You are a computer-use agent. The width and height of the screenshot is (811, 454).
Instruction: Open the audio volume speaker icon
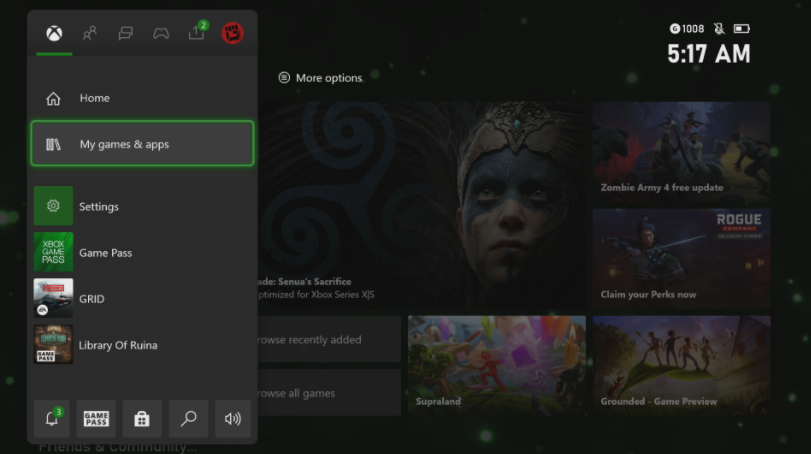pyautogui.click(x=233, y=418)
